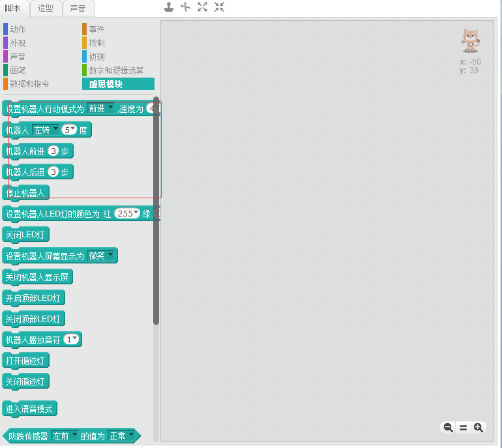Click the red value 255 field
This screenshot has height=448, width=502.
[x=127, y=213]
